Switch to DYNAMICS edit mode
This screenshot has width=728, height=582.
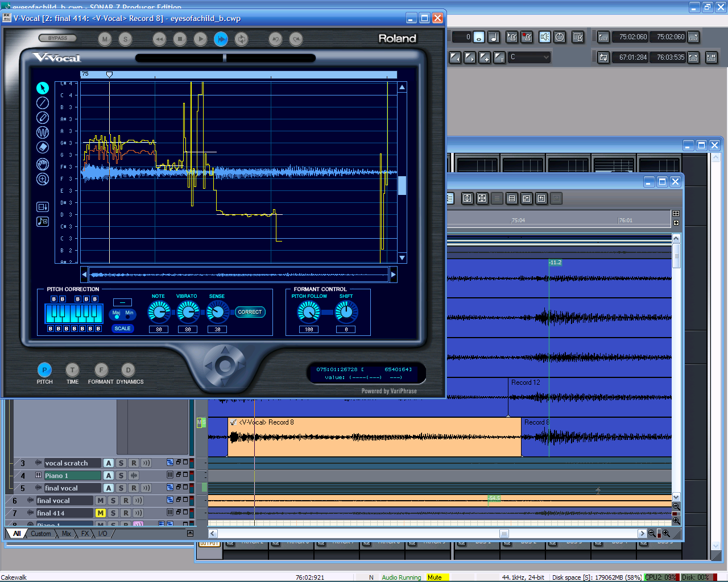(x=128, y=370)
